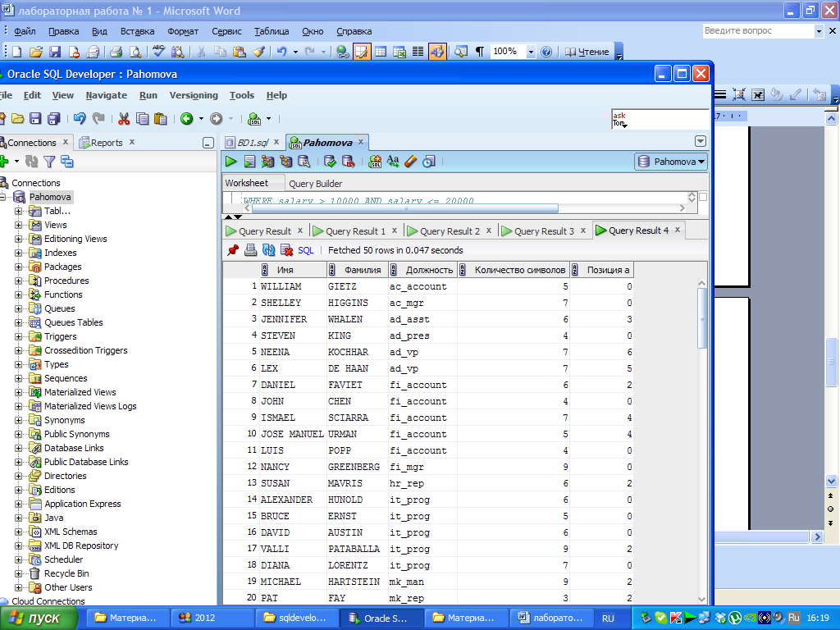The width and height of the screenshot is (840, 630).
Task: Open the Versioning menu
Action: [x=194, y=95]
